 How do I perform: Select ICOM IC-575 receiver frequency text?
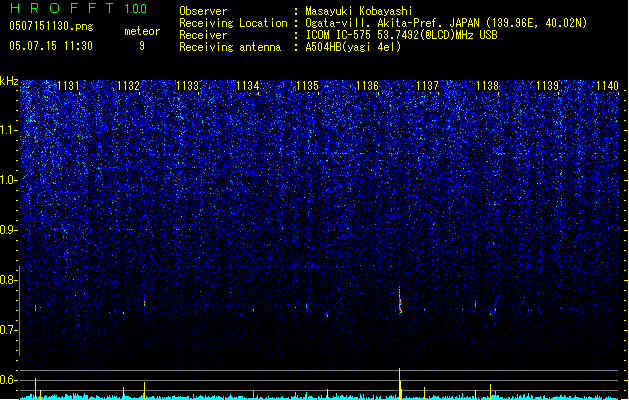[401, 35]
